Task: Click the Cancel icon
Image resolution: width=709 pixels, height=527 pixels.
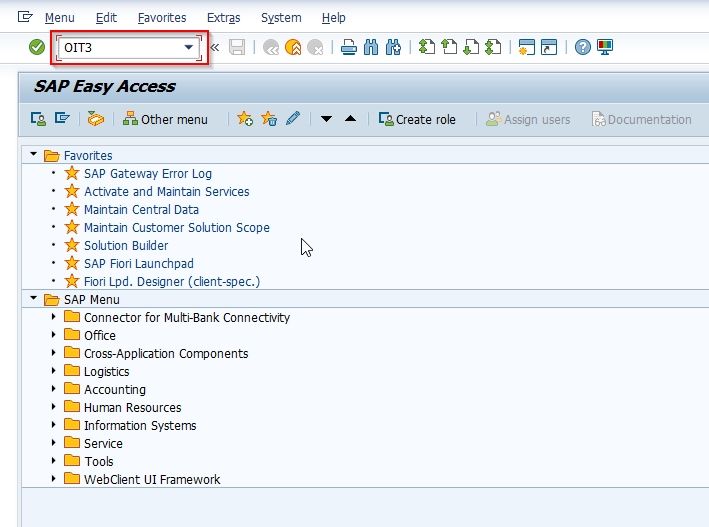Action: pyautogui.click(x=315, y=47)
